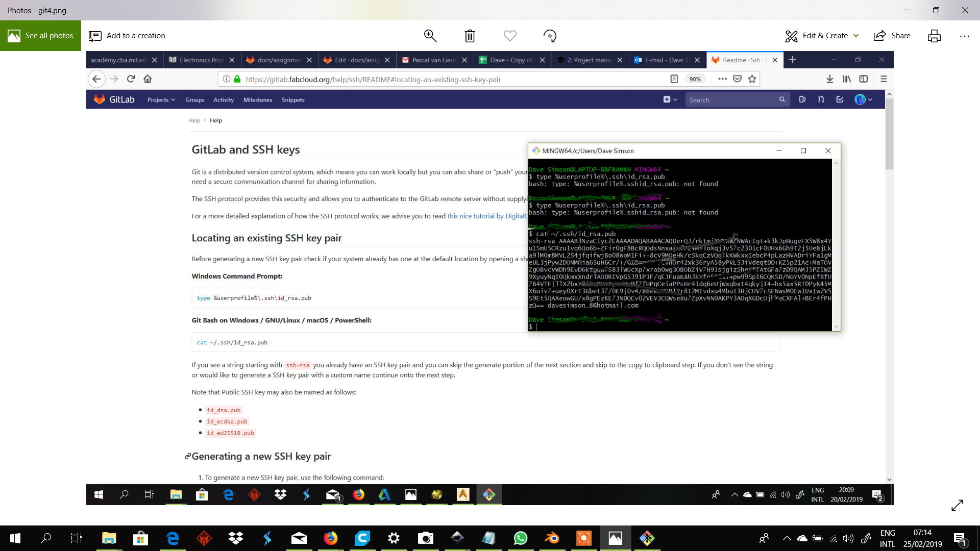Image resolution: width=980 pixels, height=551 pixels.
Task: Click the fullscreen expand arrows icon
Action: tap(957, 505)
